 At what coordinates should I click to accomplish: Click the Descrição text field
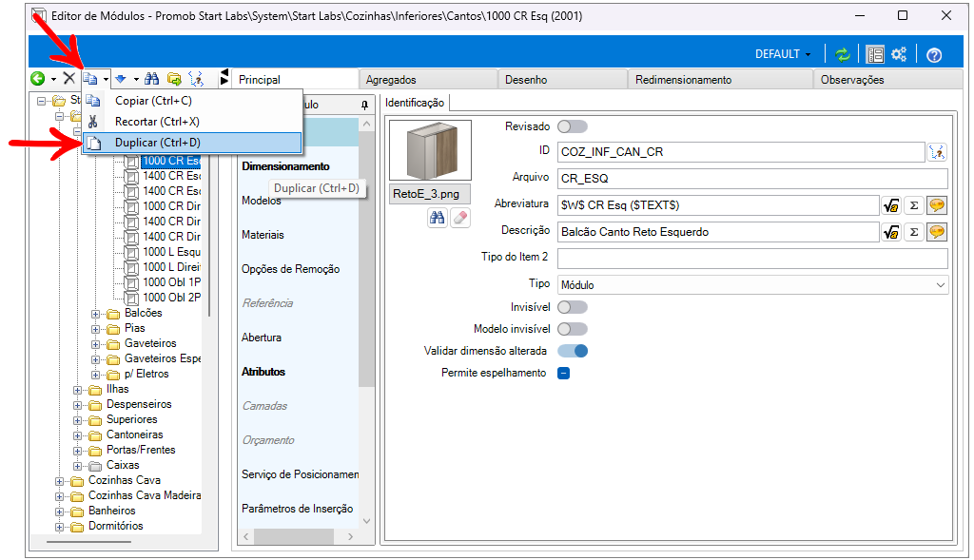(717, 232)
